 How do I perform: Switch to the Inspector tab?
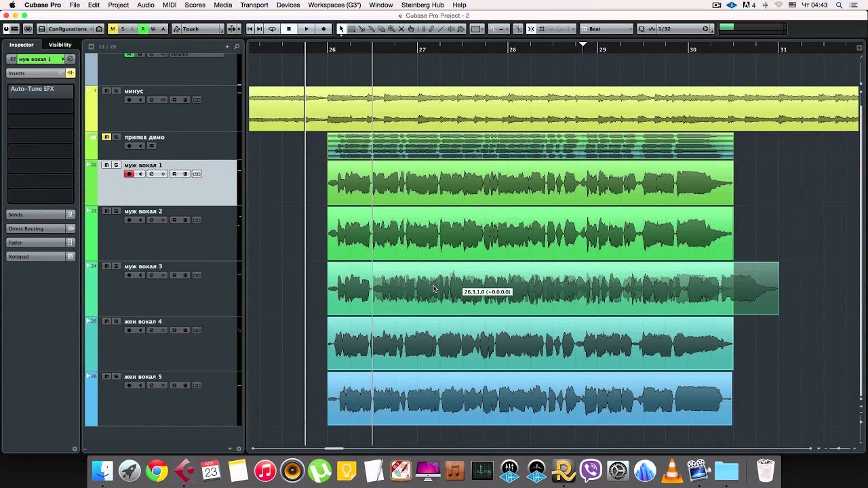point(21,45)
